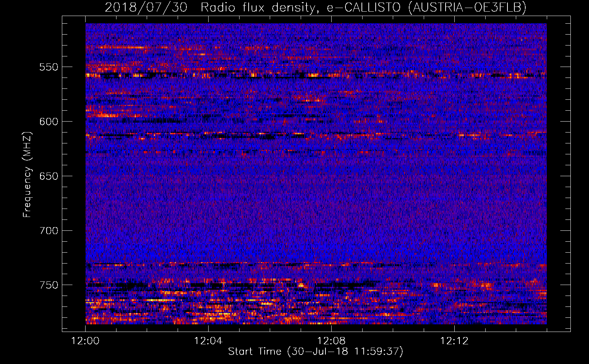
Task: Click the 12:04 time tick label
Action: (208, 341)
